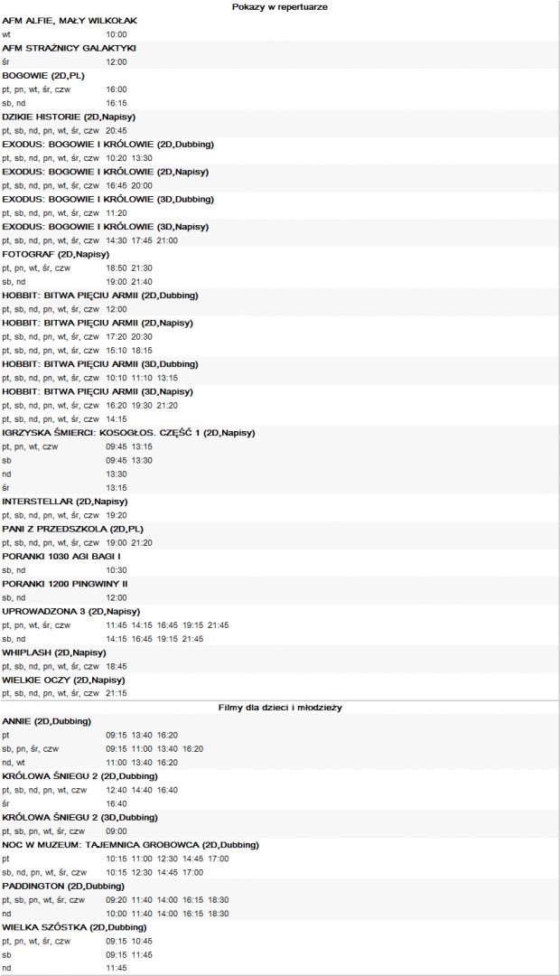560x976 pixels.
Task: Select the 21:20 Pani z Przedszkola showtime
Action: [142, 543]
